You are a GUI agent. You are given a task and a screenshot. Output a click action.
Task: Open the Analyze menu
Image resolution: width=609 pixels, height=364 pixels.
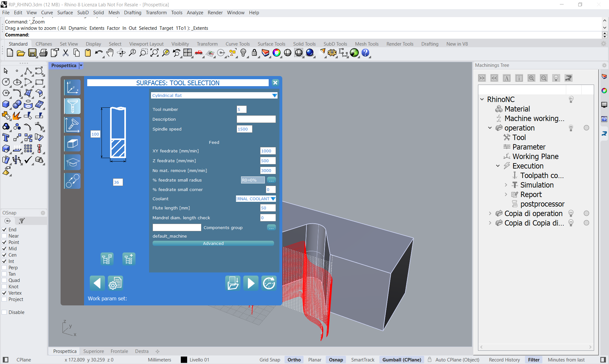[195, 13]
